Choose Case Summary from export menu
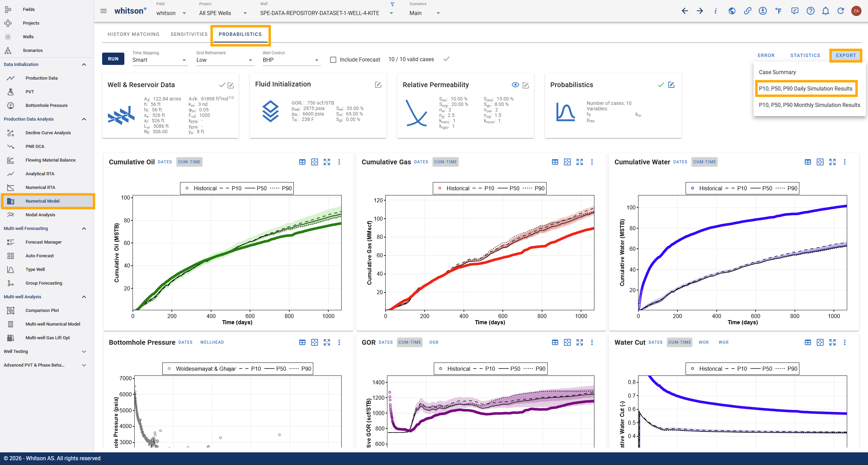 (777, 72)
